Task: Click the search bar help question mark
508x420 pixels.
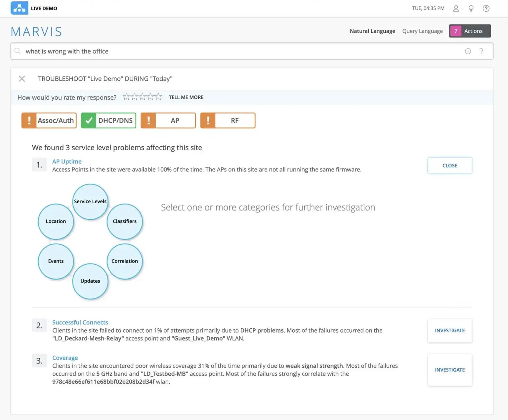Action: [x=481, y=51]
